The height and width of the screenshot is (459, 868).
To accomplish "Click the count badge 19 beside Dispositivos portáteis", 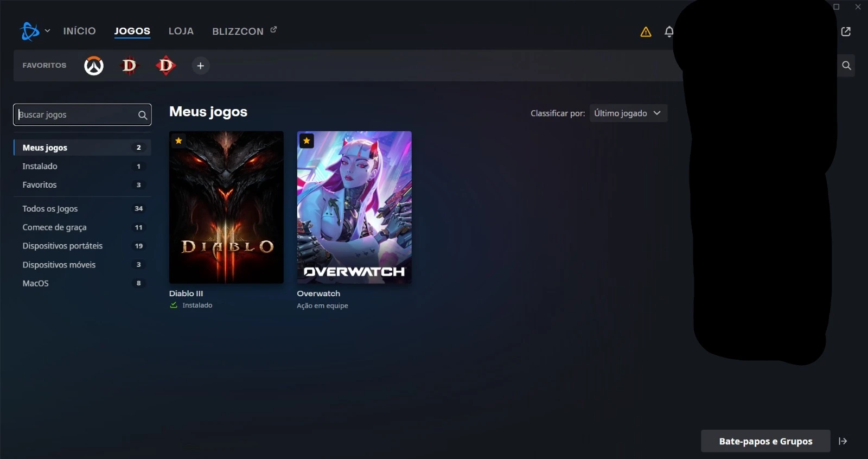I will (139, 246).
